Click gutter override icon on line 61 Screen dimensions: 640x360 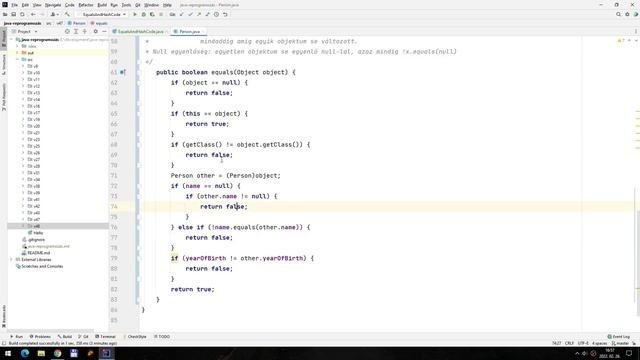[x=122, y=72]
